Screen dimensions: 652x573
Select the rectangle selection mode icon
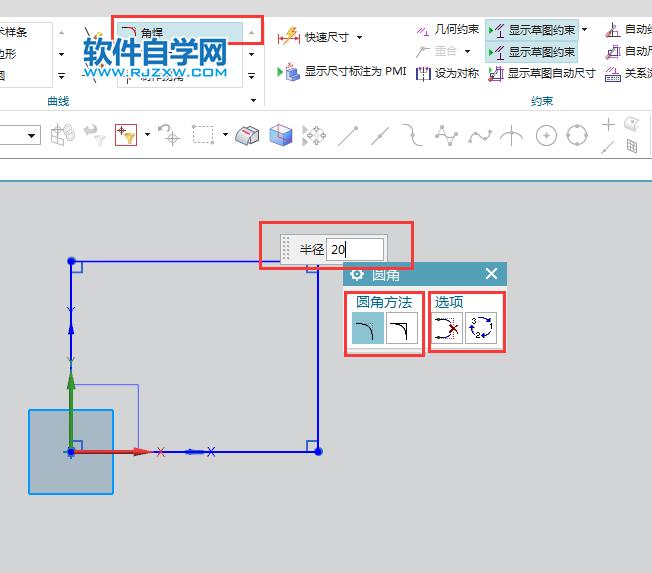pos(203,135)
